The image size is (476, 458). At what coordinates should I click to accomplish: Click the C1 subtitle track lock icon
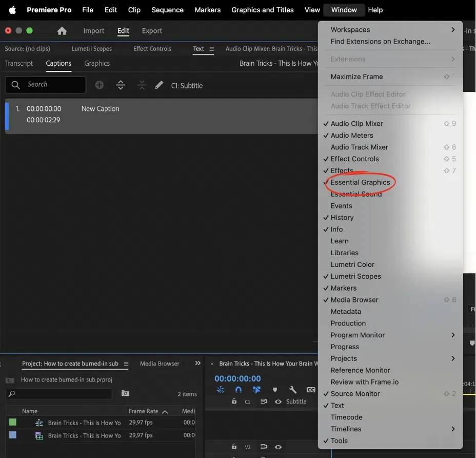coord(234,401)
